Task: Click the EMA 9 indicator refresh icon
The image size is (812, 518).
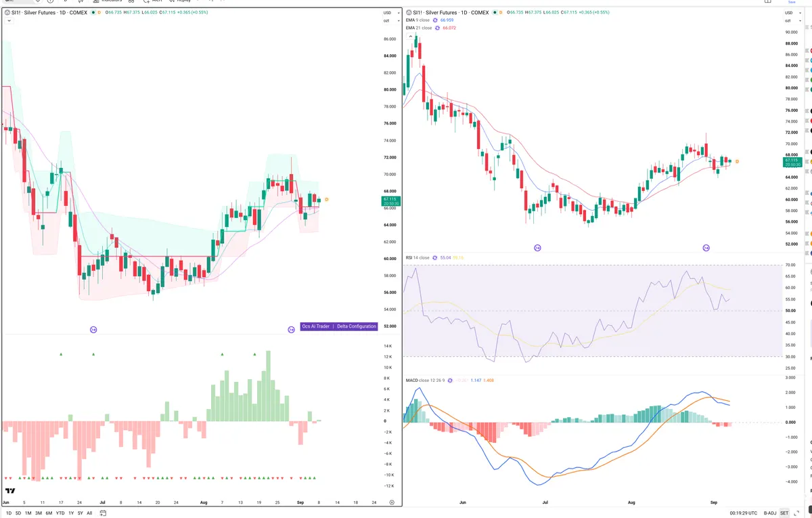Action: (435, 20)
